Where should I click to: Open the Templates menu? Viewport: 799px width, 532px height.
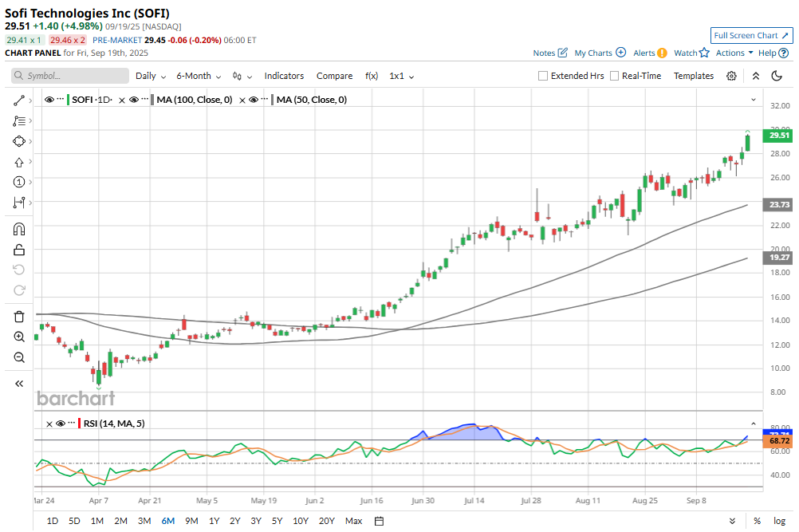point(694,76)
